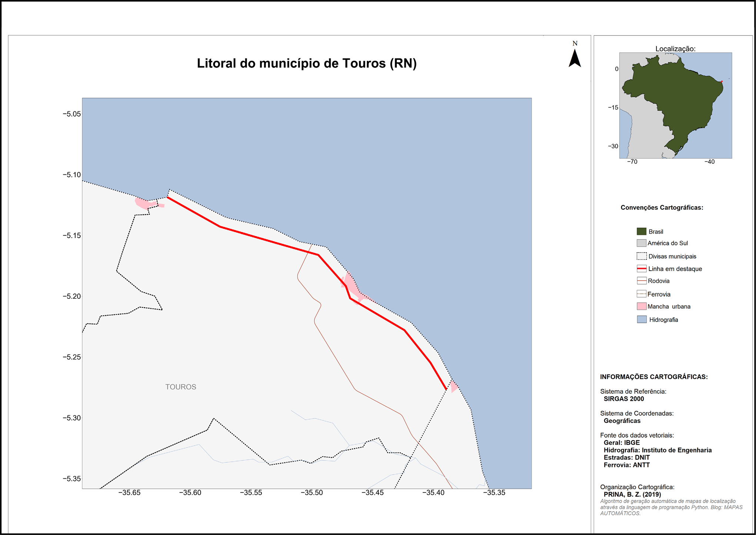Click the América do Sul legend swatch
This screenshot has height=535, width=756.
641,243
